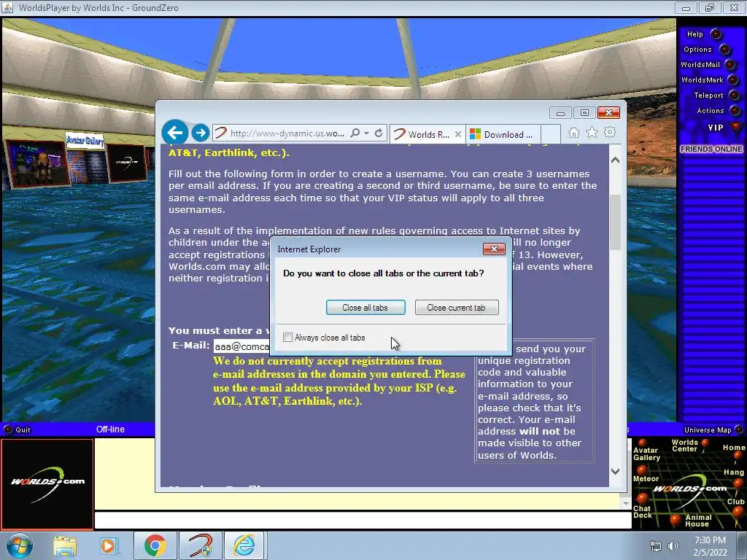747x560 pixels.
Task: Open Google Chrome from the taskbar
Action: 155,545
